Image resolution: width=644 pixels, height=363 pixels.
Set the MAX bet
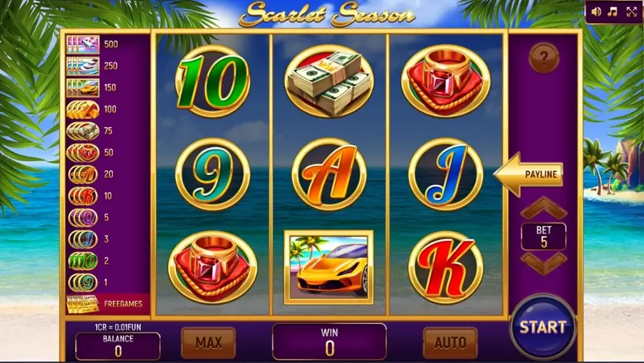[208, 342]
